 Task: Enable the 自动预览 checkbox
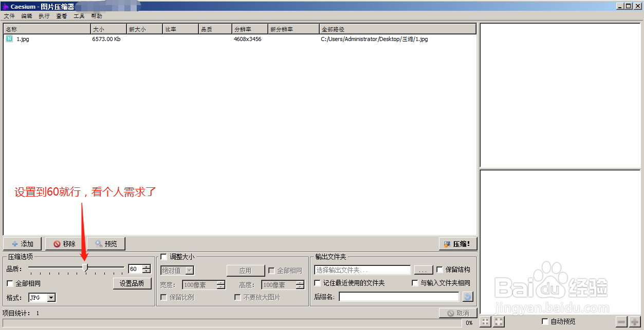click(545, 321)
